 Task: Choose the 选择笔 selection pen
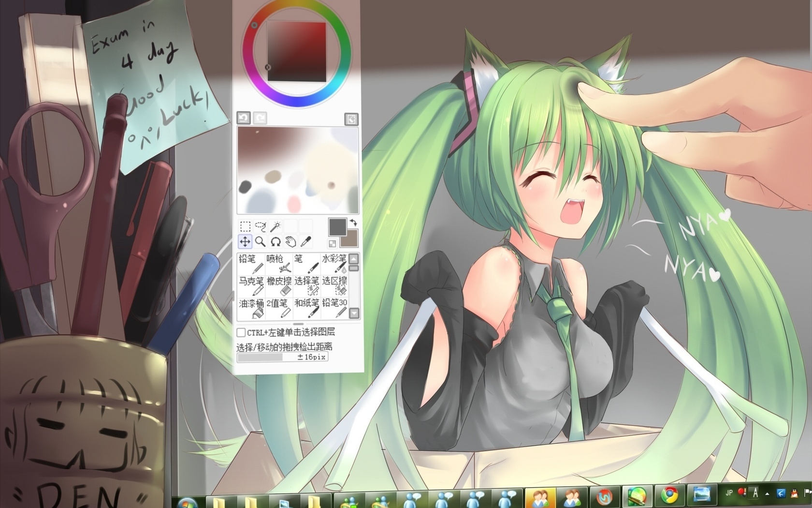point(306,286)
